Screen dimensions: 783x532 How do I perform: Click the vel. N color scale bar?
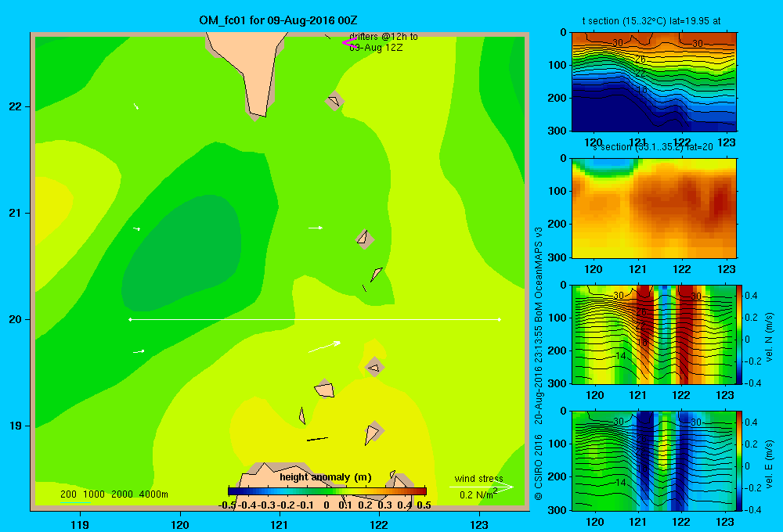click(x=740, y=334)
